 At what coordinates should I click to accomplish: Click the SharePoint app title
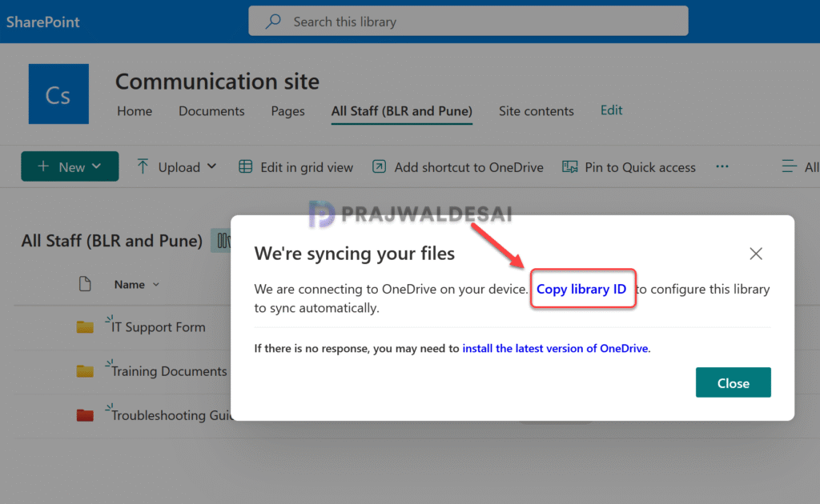pyautogui.click(x=43, y=22)
